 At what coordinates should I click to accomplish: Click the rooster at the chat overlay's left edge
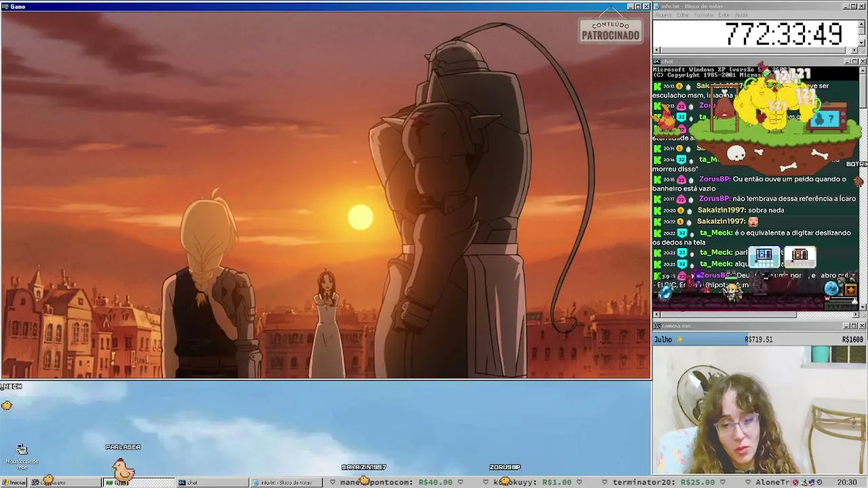coord(665,120)
